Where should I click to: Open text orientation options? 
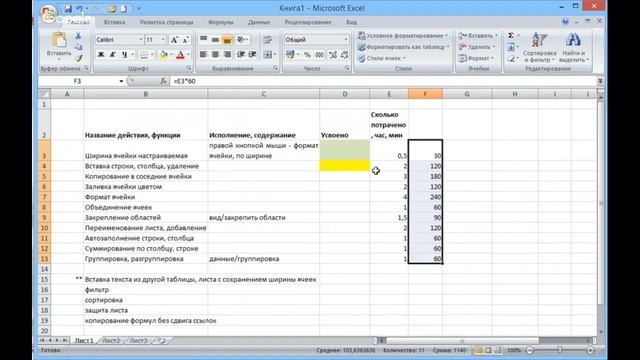pyautogui.click(x=242, y=40)
